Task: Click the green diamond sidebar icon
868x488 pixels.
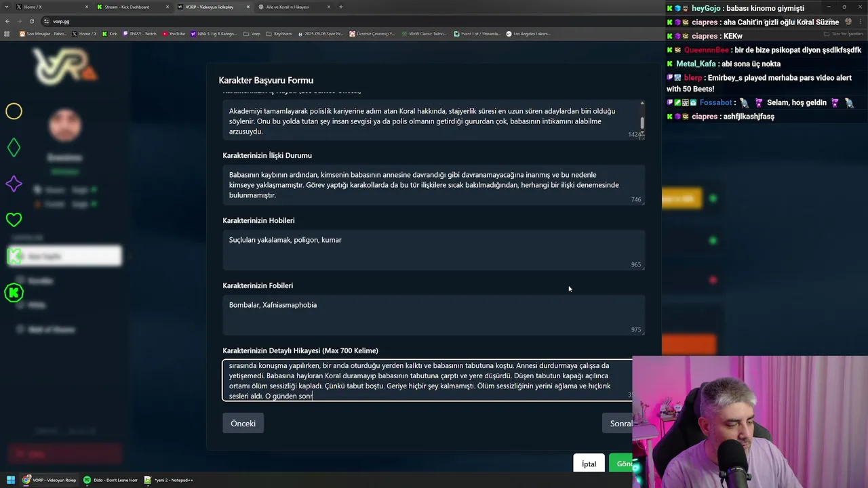Action: (14, 147)
